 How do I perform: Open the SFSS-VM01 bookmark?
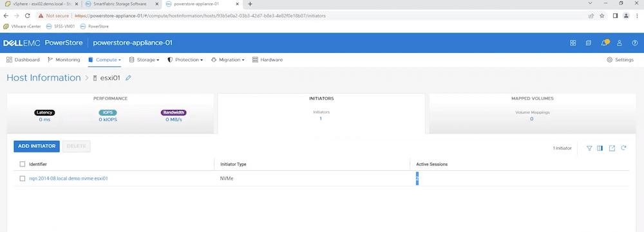[61, 26]
